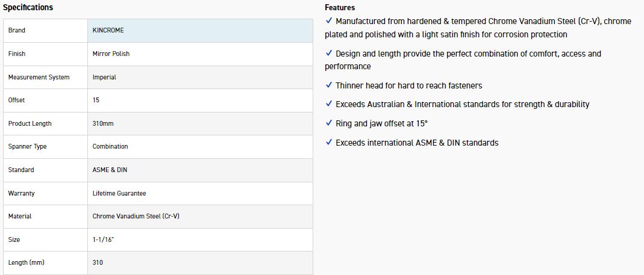The height and width of the screenshot is (275, 644).
Task: Click the Length (mm) row label
Action: [27, 262]
